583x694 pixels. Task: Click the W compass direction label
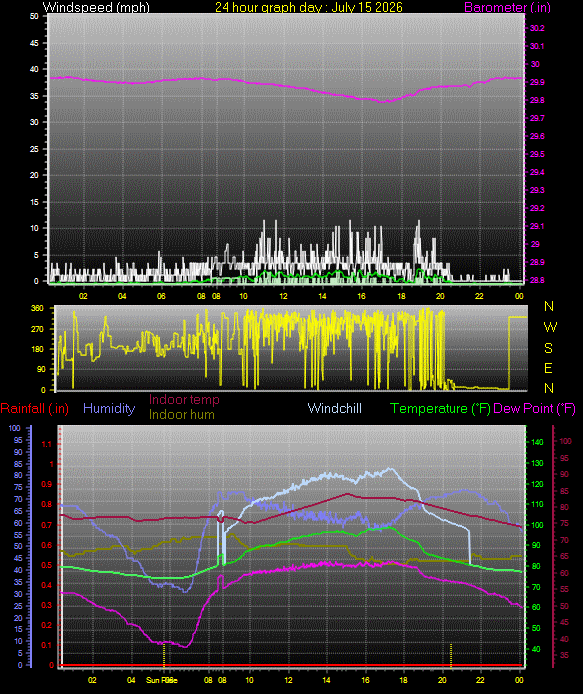coord(550,328)
